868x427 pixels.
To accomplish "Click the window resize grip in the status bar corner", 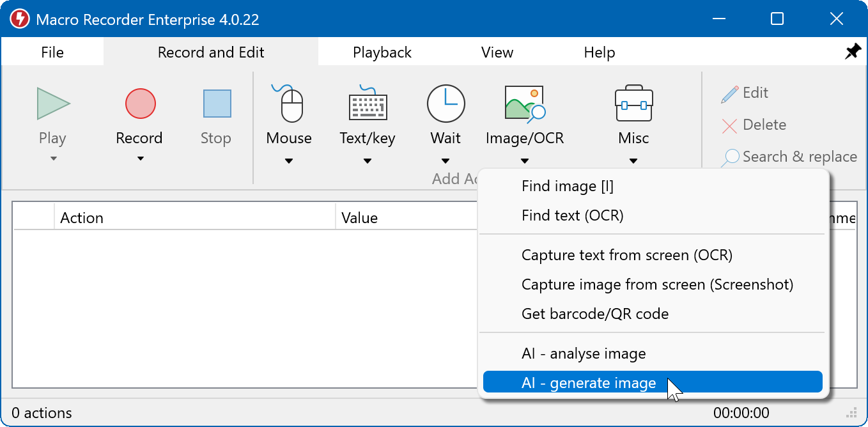I will (x=851, y=413).
